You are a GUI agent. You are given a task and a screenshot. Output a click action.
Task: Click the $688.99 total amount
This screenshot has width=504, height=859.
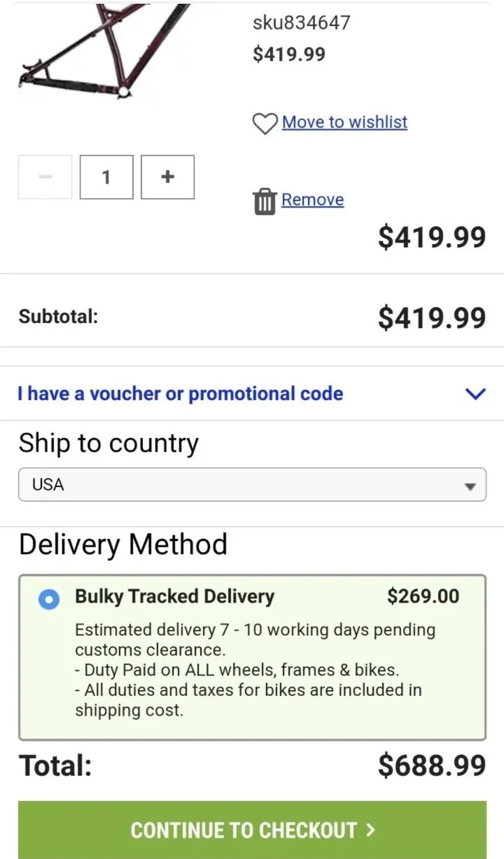(x=432, y=766)
